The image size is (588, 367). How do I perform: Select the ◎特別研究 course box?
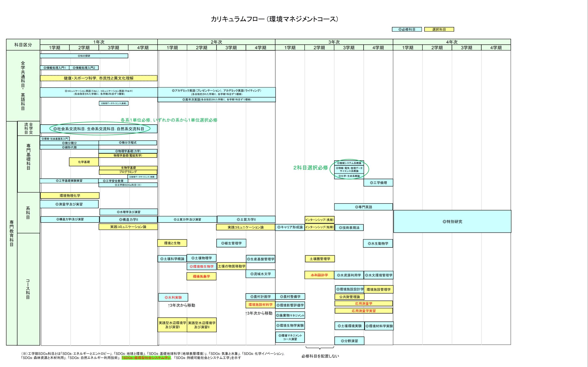coord(452,221)
